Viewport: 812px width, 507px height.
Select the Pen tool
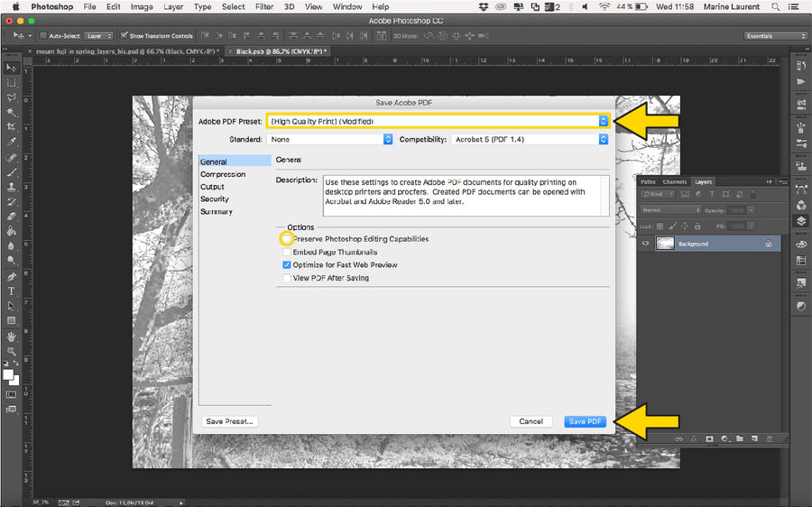(11, 277)
